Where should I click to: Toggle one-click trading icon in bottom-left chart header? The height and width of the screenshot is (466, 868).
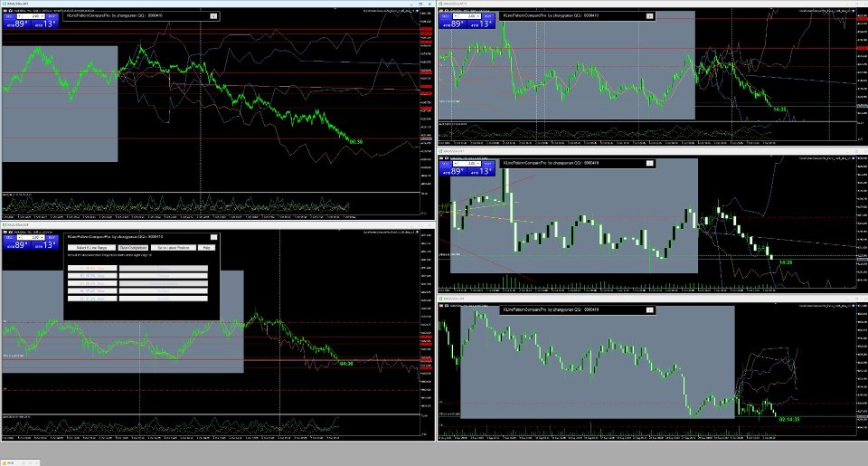5,233
